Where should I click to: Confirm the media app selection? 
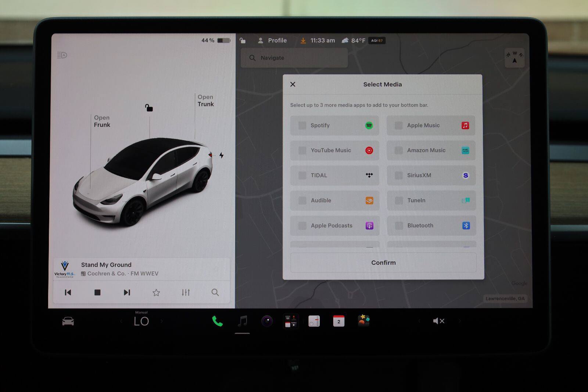tap(383, 263)
